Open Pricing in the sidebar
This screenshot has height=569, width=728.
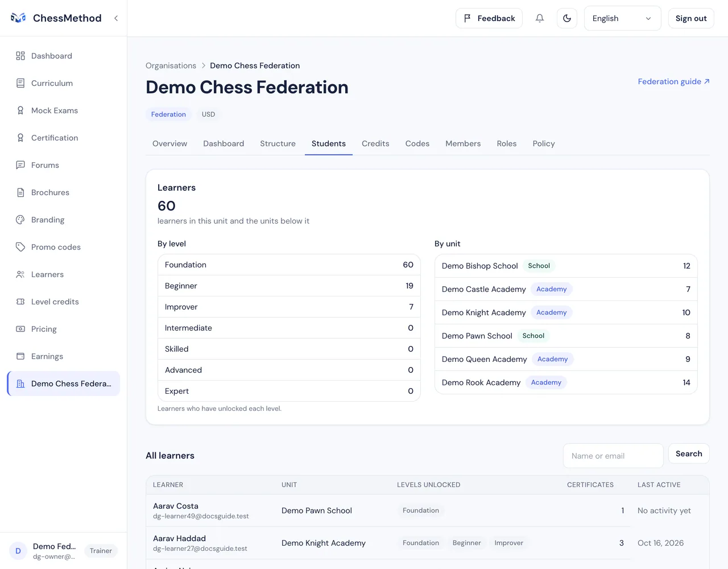[63, 329]
